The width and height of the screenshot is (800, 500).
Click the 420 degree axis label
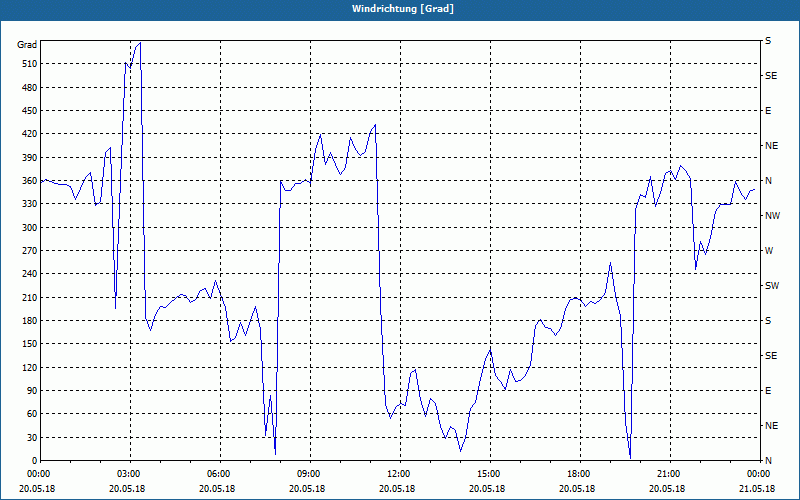click(x=29, y=134)
